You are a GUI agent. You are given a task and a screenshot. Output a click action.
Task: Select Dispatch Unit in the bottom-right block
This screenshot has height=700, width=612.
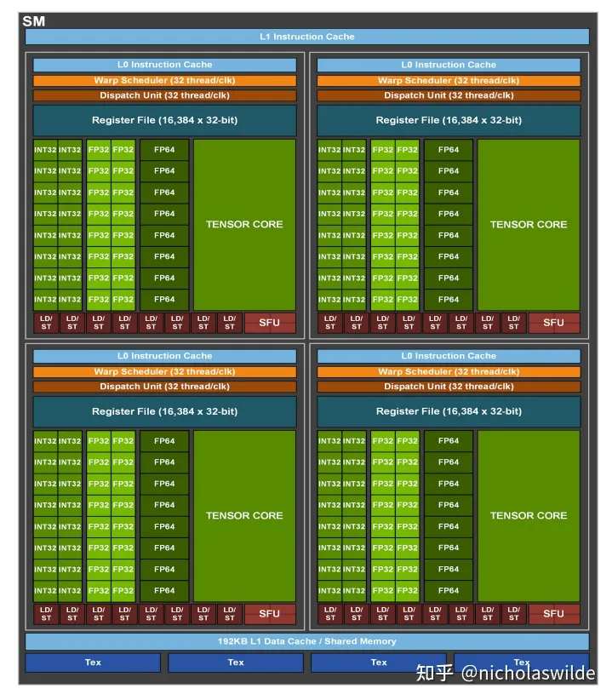click(449, 386)
